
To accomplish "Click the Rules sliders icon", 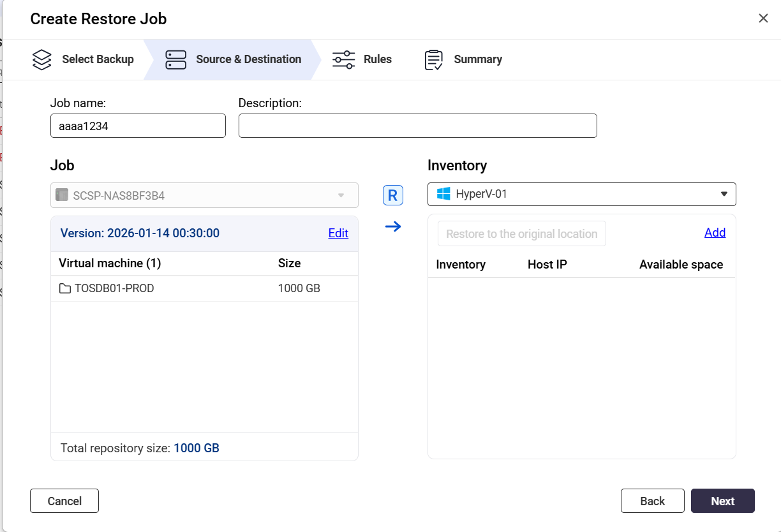I will (343, 59).
